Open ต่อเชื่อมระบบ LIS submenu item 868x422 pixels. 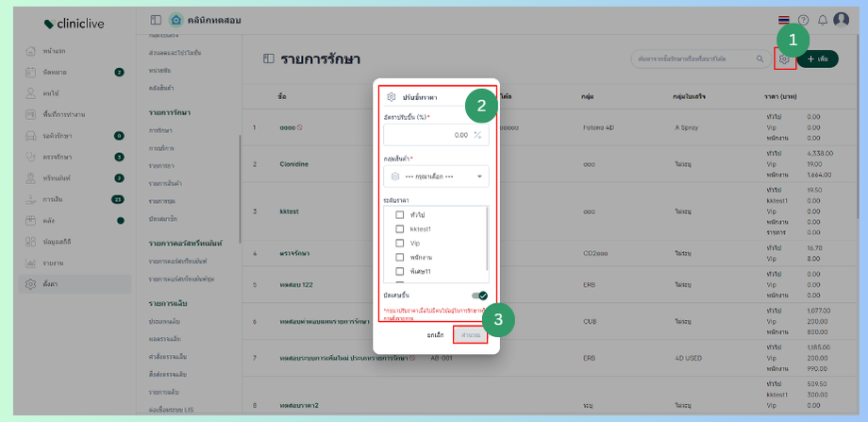coord(170,410)
